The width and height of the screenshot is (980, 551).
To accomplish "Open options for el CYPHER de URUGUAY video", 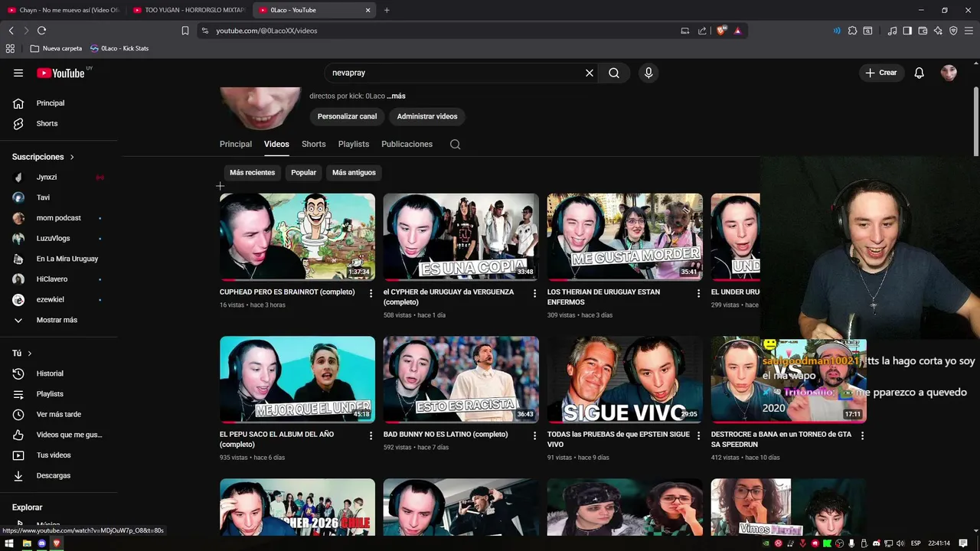I will coord(535,293).
